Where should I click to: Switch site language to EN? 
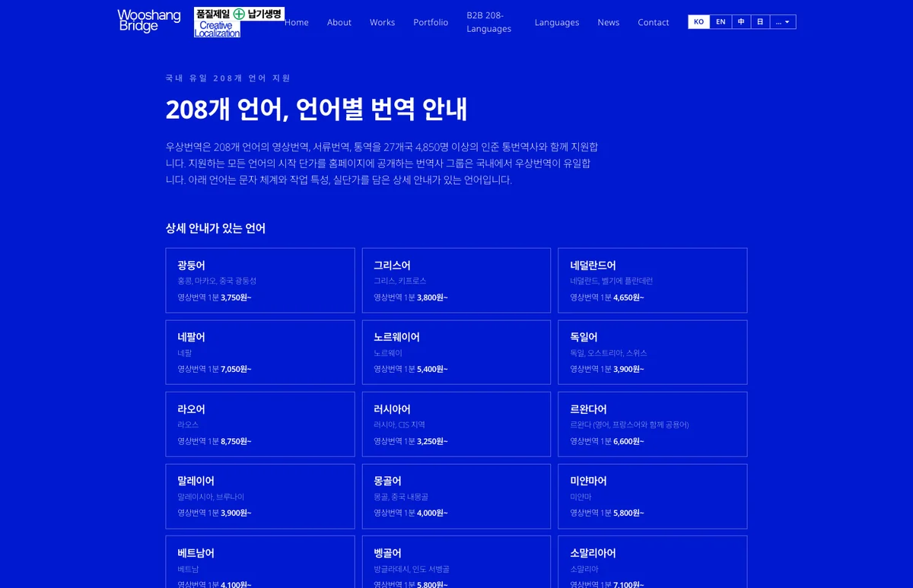click(721, 22)
